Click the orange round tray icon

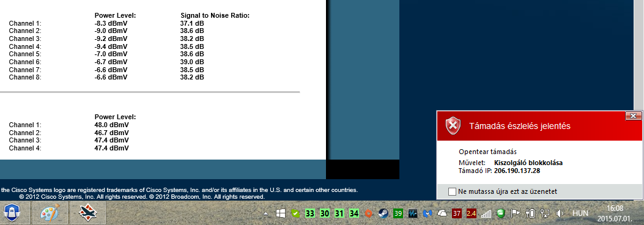(x=368, y=213)
